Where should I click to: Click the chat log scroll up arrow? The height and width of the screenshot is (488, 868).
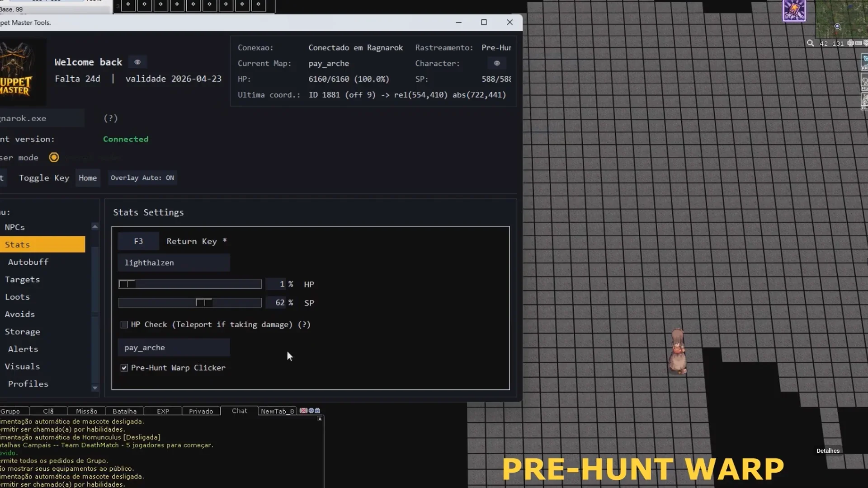point(320,419)
